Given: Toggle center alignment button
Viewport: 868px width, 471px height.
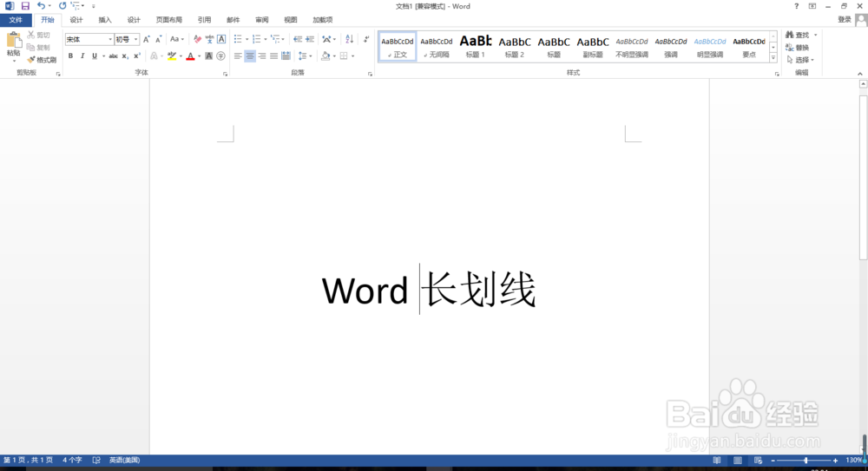Looking at the screenshot, I should tap(250, 56).
